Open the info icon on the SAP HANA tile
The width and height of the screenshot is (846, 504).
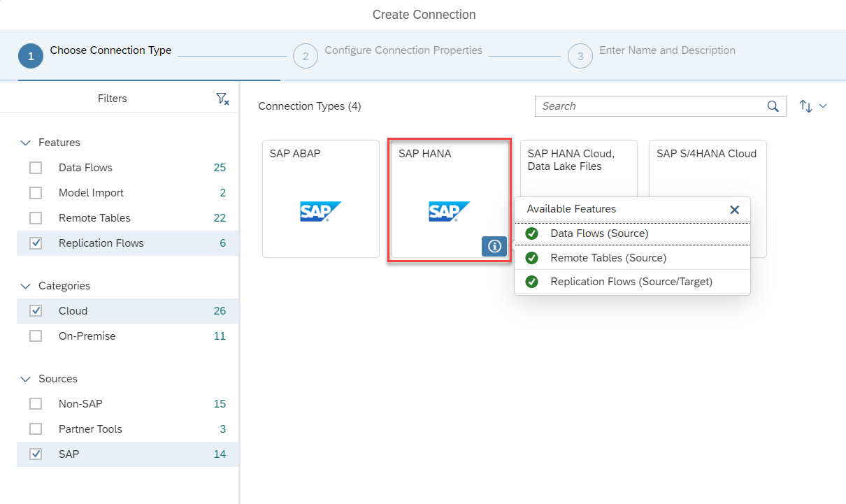click(x=494, y=246)
